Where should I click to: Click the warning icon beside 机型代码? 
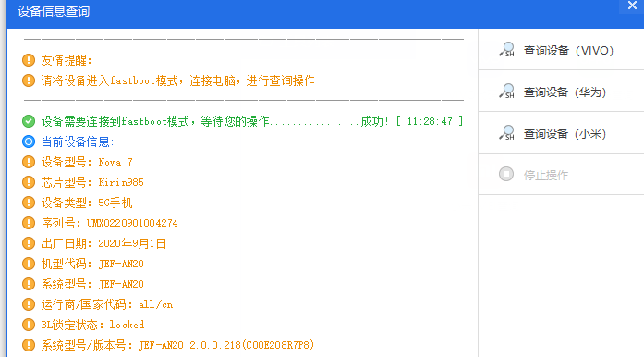29,264
